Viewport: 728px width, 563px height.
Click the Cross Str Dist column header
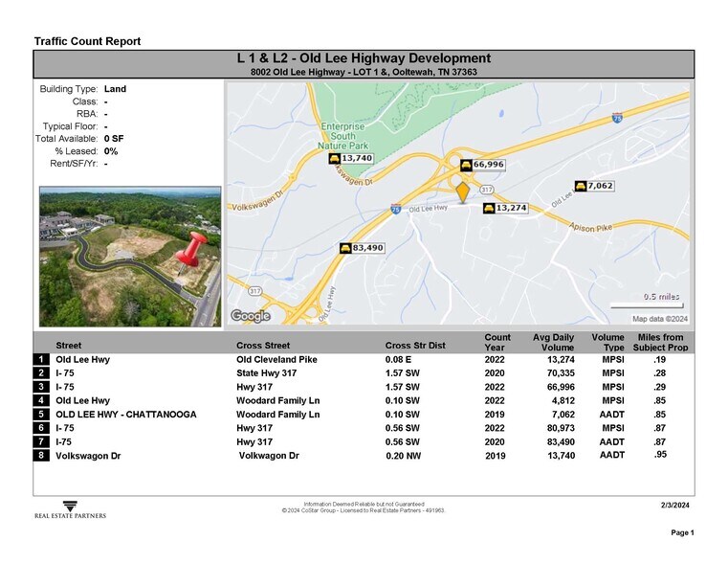pos(415,345)
